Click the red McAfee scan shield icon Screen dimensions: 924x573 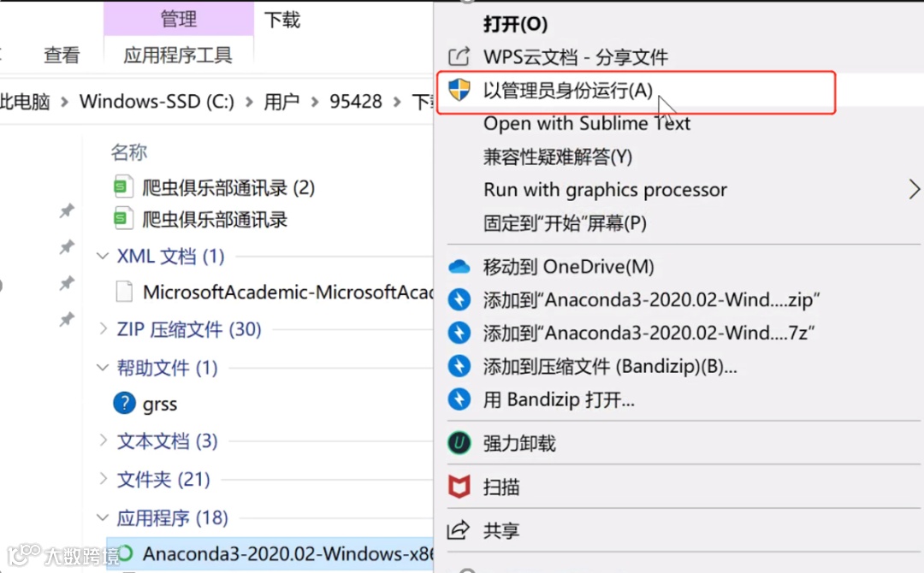pyautogui.click(x=459, y=487)
